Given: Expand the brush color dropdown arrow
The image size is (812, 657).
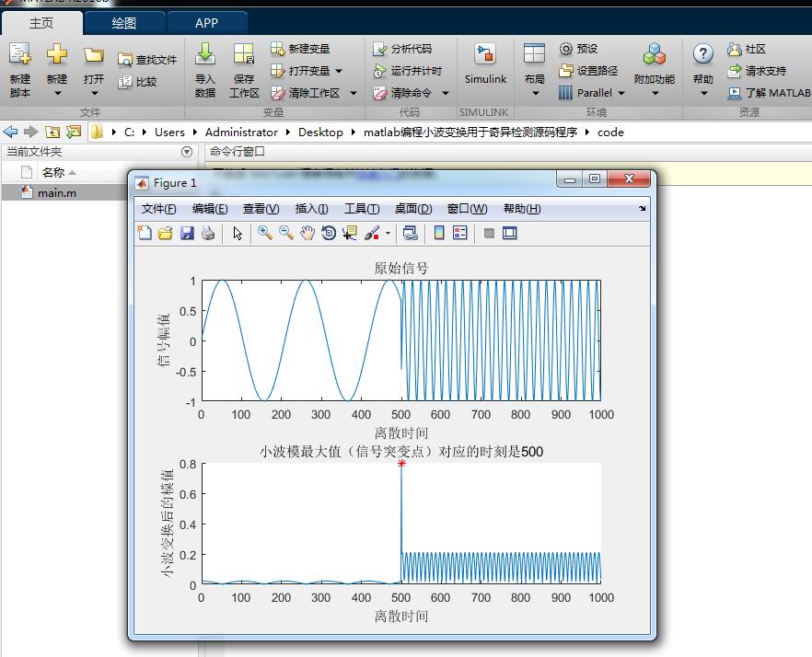Looking at the screenshot, I should click(388, 234).
